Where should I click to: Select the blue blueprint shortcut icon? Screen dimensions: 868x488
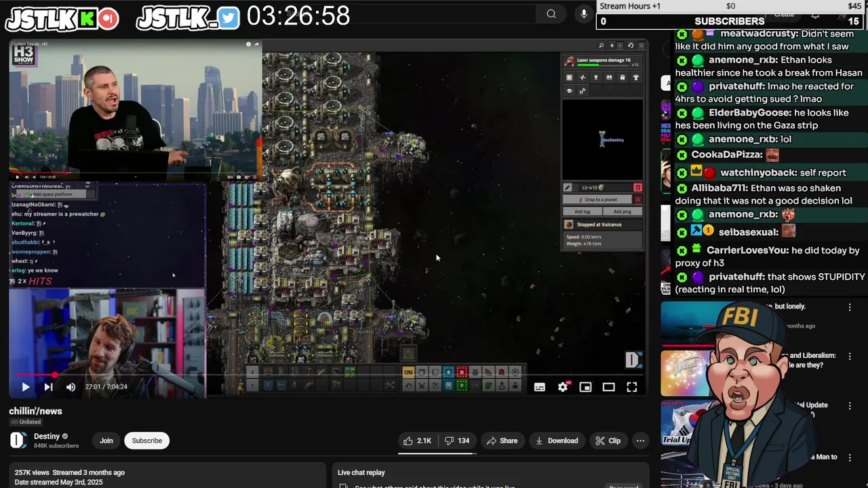point(448,372)
